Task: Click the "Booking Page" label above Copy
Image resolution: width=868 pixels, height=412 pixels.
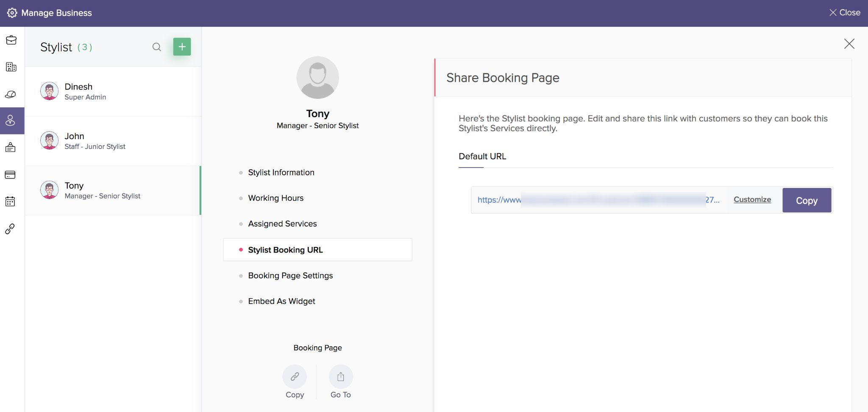Action: [x=318, y=348]
